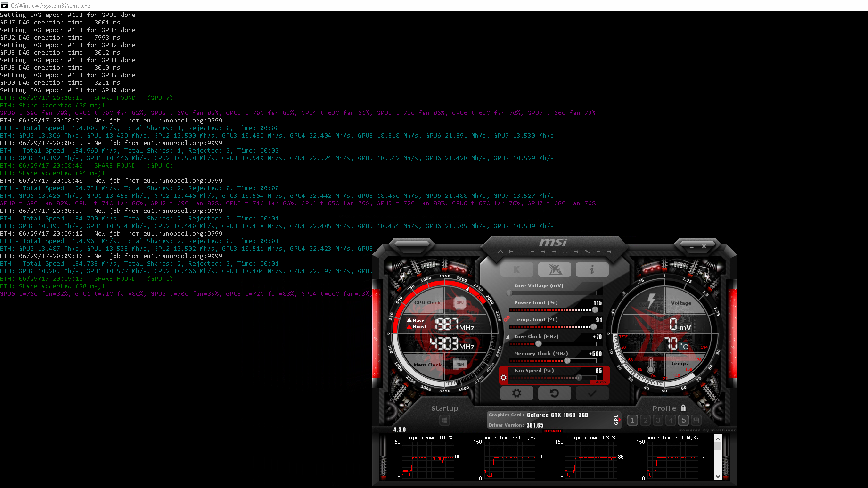
Task: Click the power consumption ГП3 graph
Action: click(591, 460)
